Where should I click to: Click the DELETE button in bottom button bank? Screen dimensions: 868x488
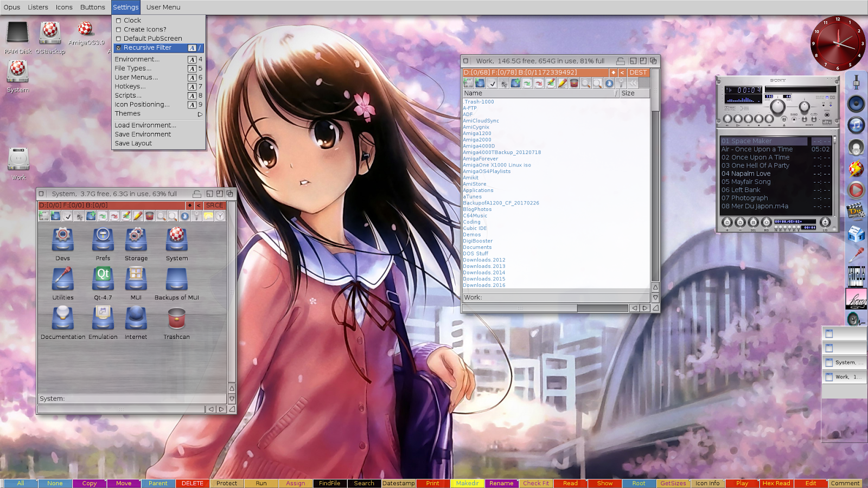click(193, 483)
